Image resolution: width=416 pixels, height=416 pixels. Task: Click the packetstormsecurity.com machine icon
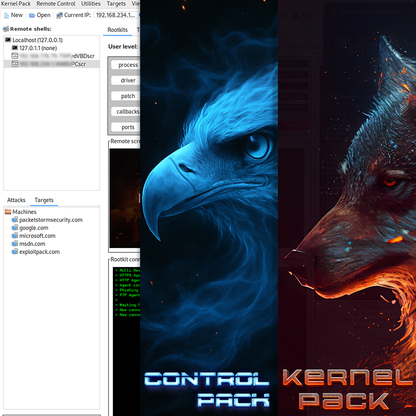click(15, 220)
